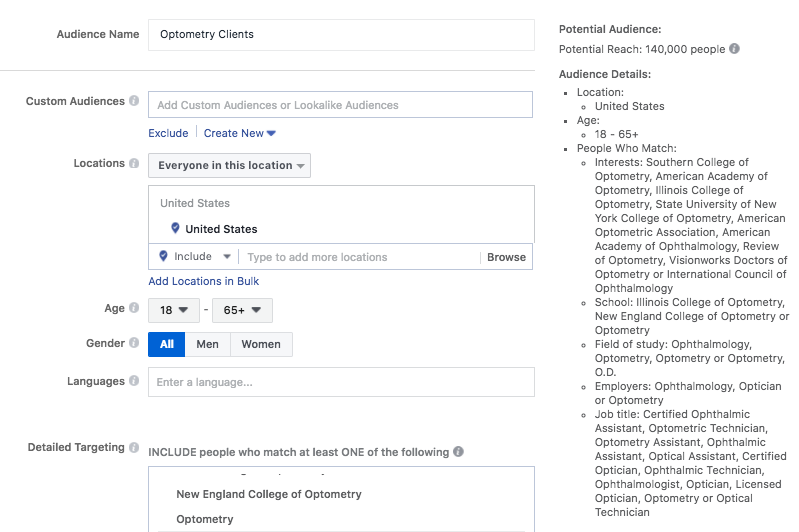Click the Audience Name field

(341, 35)
